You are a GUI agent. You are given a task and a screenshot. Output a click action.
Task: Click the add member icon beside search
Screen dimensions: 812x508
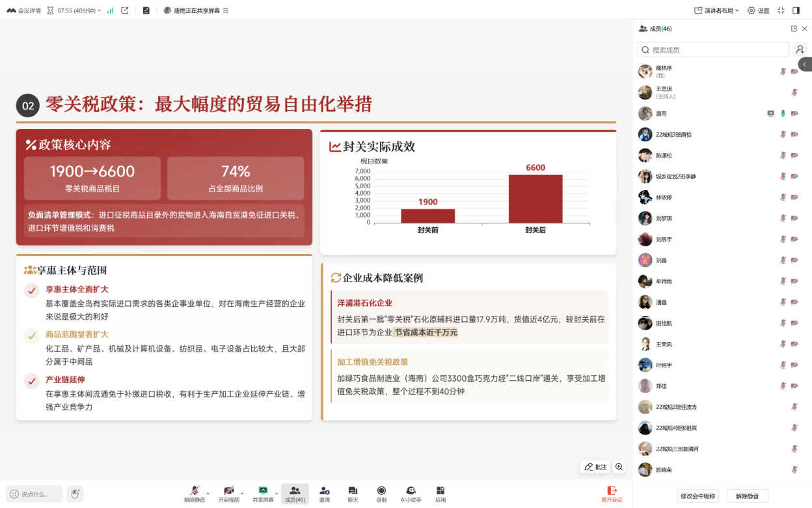point(800,49)
